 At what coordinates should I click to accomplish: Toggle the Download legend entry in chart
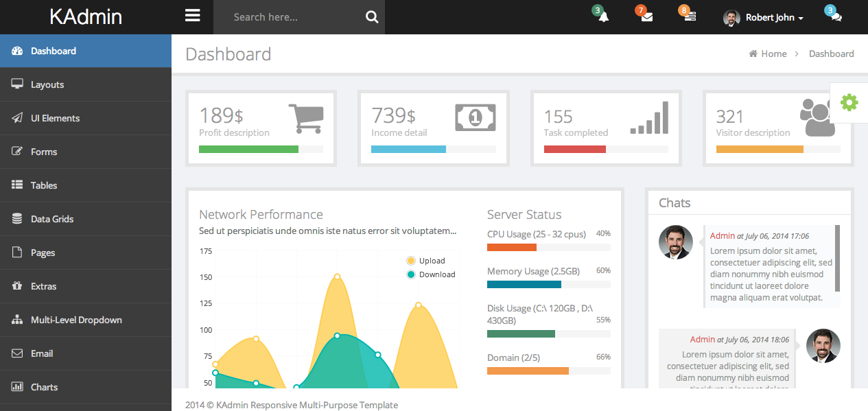(430, 274)
